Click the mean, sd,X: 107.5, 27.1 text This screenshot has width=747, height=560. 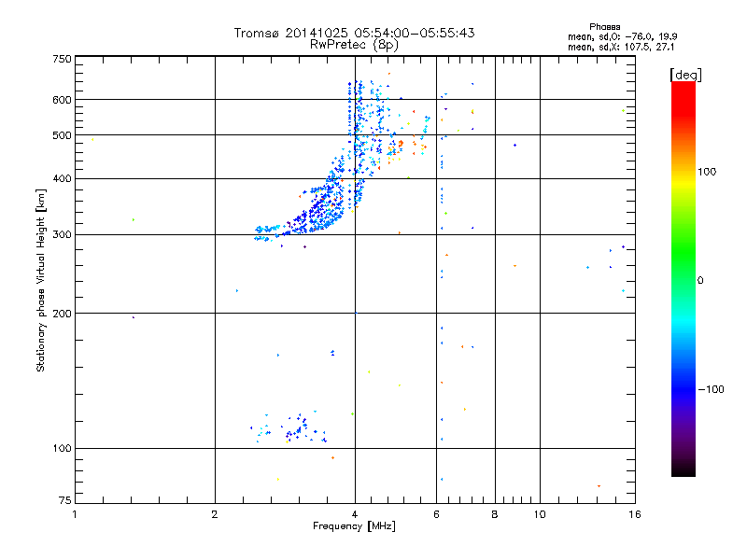[x=621, y=48]
